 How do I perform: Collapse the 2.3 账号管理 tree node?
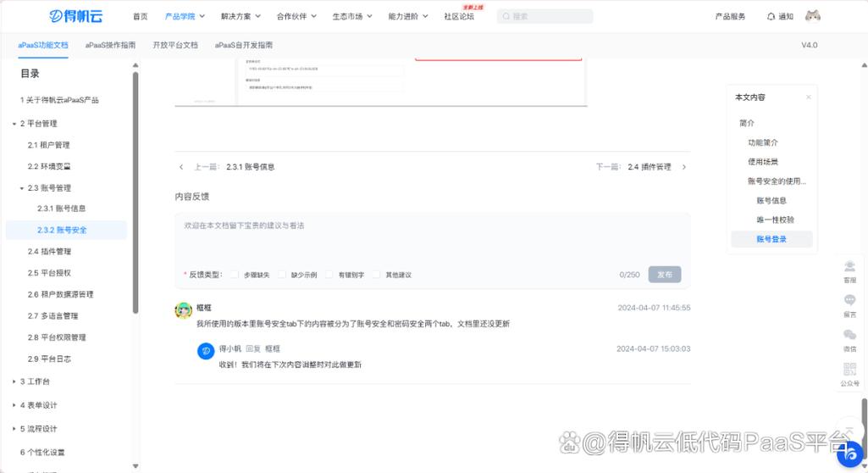[x=22, y=188]
